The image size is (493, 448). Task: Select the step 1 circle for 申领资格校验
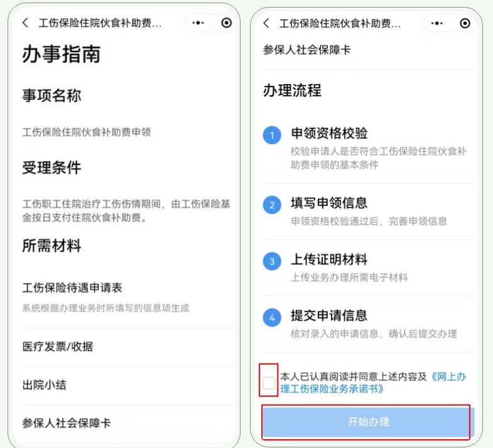click(272, 135)
